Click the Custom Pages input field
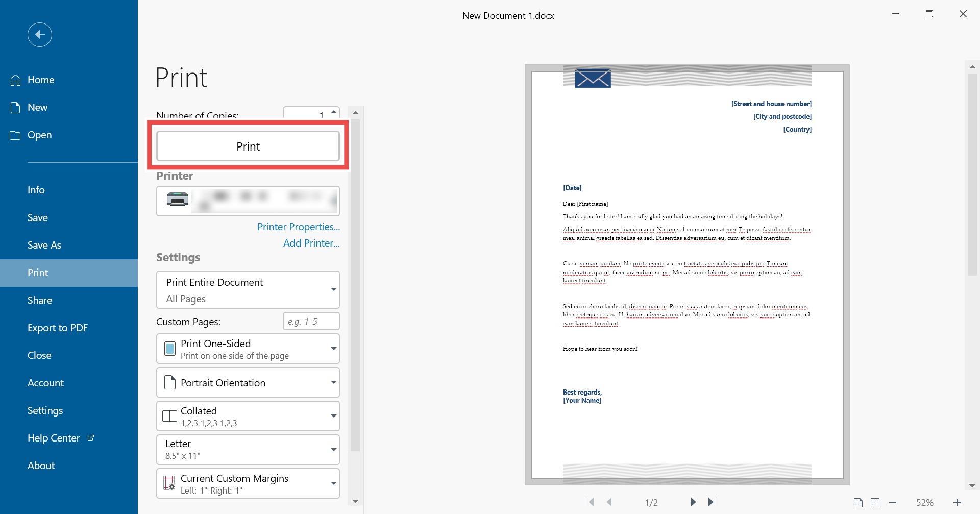Image resolution: width=980 pixels, height=514 pixels. [x=311, y=321]
